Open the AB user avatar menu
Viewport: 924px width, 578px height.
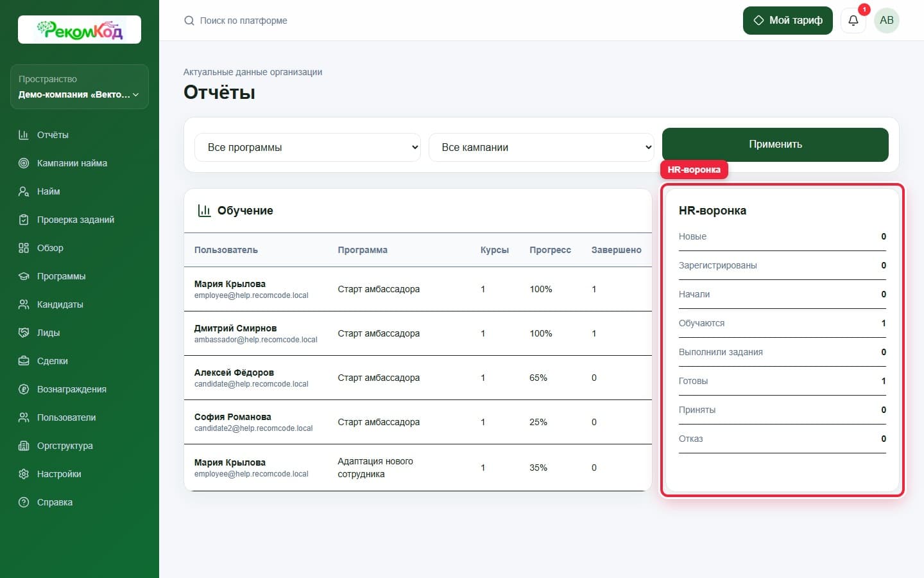887,21
